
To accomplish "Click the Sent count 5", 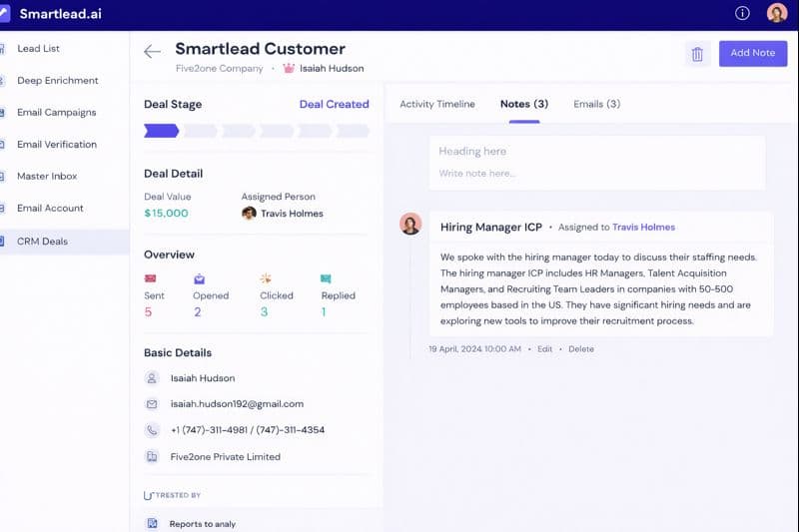I will click(148, 312).
